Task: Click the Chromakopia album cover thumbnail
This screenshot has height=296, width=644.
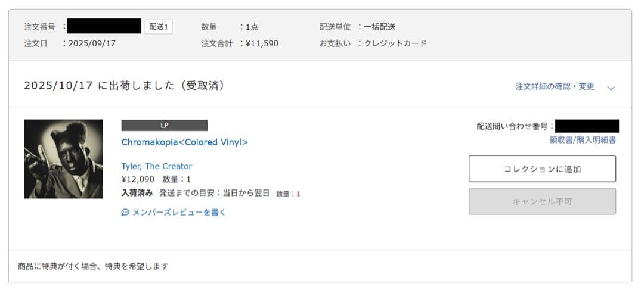Action: point(63,159)
